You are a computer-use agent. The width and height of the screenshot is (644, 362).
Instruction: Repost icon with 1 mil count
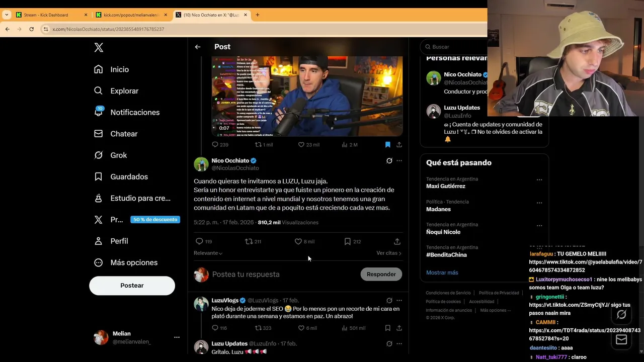coord(264,145)
